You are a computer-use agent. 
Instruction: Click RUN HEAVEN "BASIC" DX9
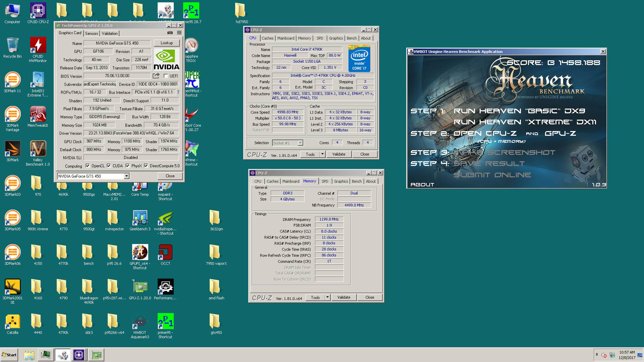pos(519,111)
